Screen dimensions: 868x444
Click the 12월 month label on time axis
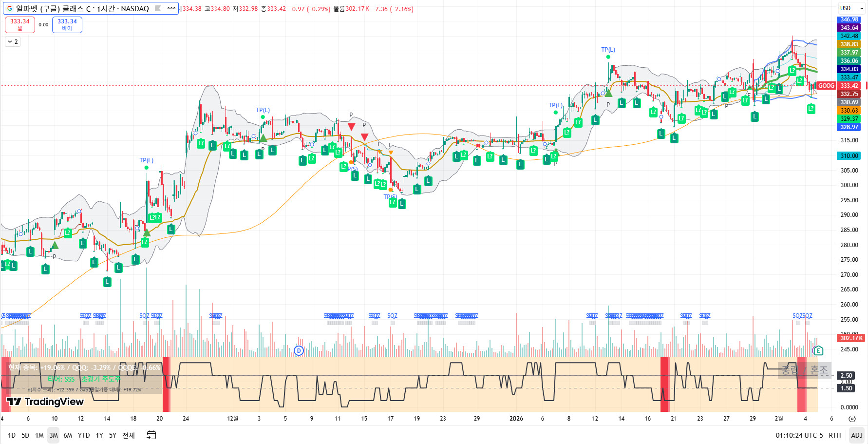(x=233, y=419)
